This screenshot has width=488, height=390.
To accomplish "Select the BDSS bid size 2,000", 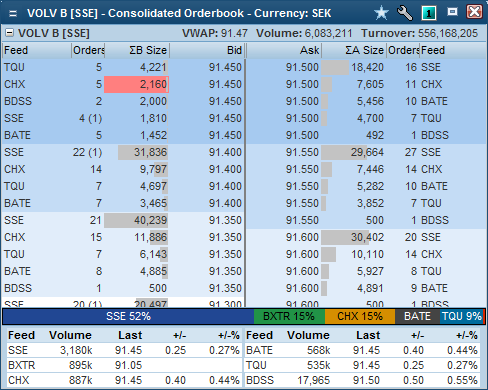I will point(153,101).
